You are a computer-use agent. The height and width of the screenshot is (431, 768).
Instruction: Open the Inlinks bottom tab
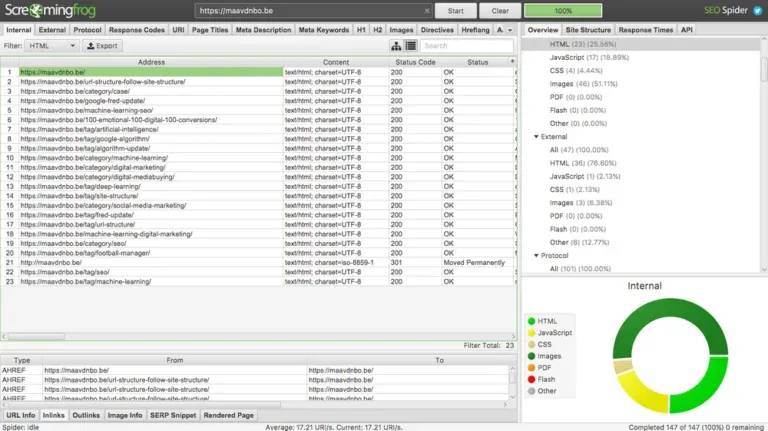pyautogui.click(x=53, y=415)
